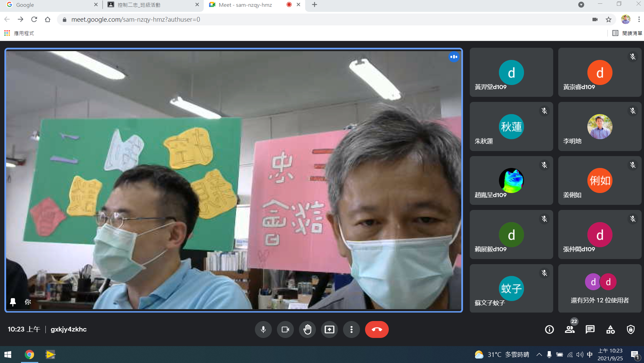Open camera permission icon in address bar
This screenshot has width=644, height=363.
click(595, 20)
